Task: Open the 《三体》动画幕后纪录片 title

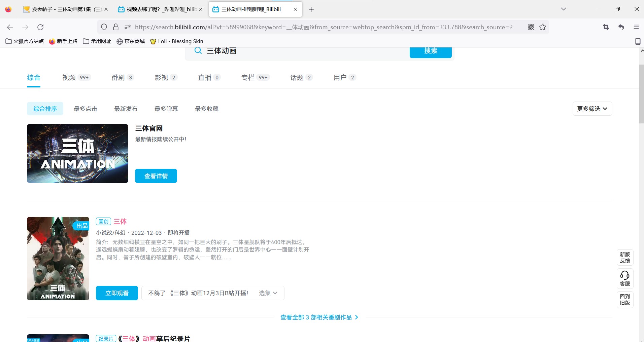Action: click(x=154, y=338)
